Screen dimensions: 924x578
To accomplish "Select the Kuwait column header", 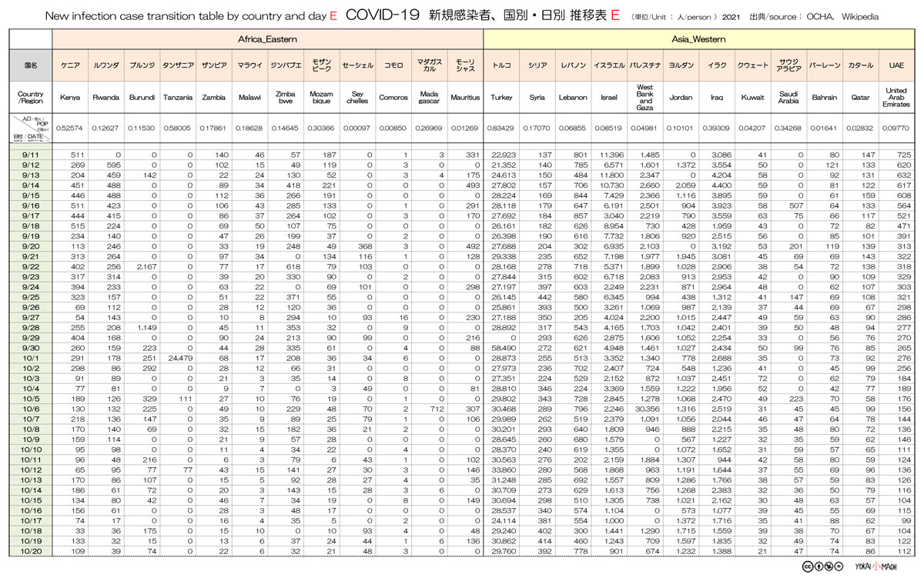I will (752, 98).
